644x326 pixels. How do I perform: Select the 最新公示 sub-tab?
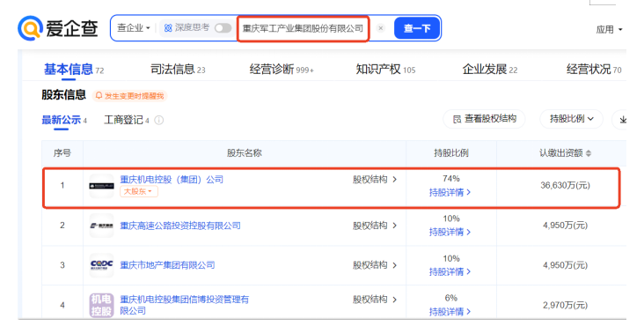(64, 120)
